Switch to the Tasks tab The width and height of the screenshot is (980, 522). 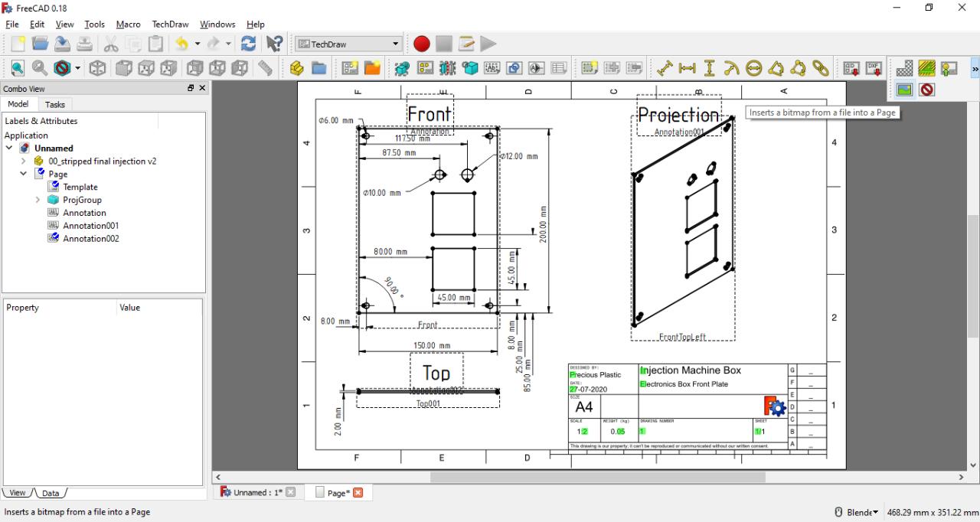[x=55, y=104]
